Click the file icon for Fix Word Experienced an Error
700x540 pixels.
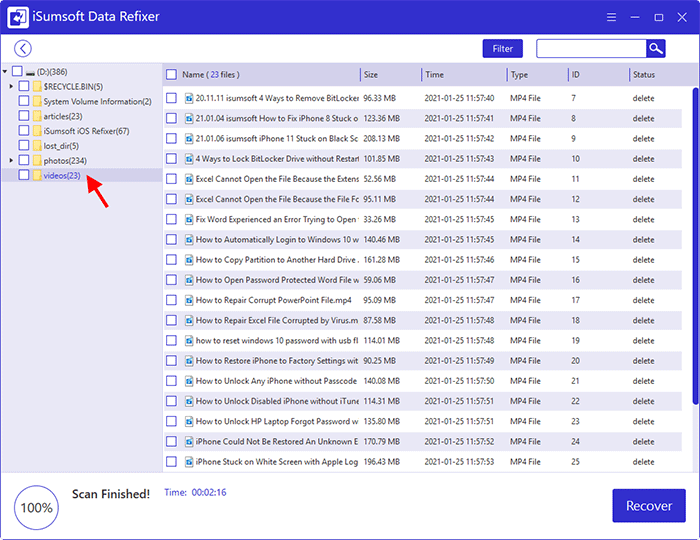tap(189, 219)
